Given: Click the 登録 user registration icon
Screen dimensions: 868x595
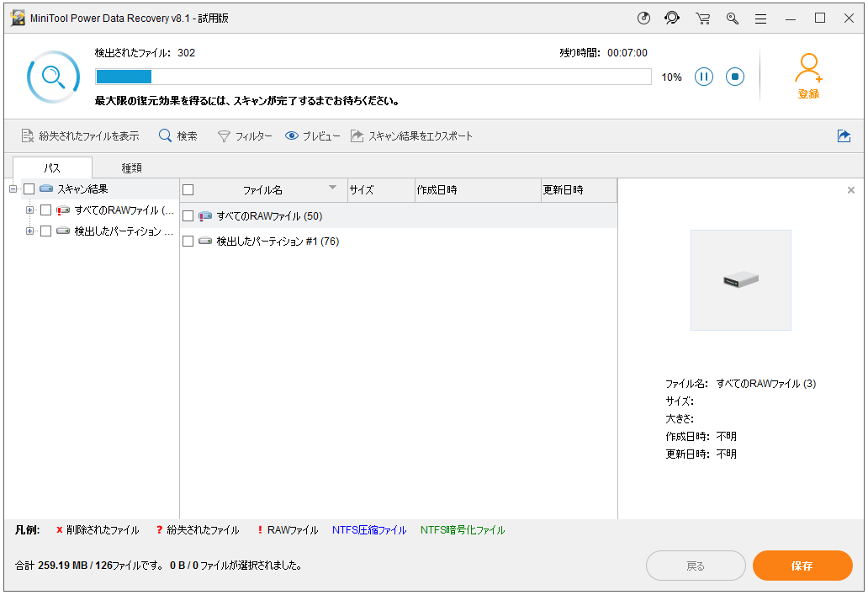Looking at the screenshot, I should point(808,77).
